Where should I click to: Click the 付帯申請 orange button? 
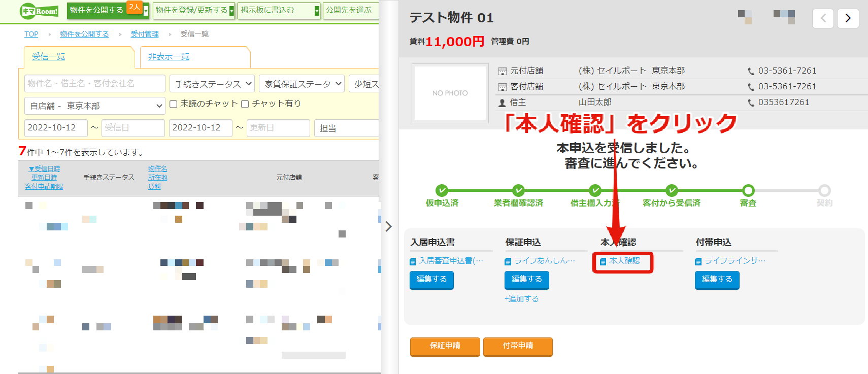518,346
